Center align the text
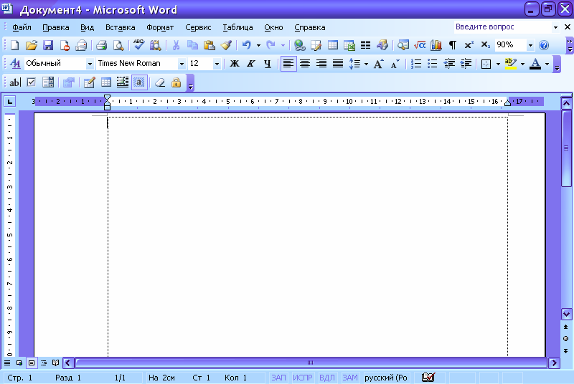Screen dimensions: 574x384 pos(305,64)
